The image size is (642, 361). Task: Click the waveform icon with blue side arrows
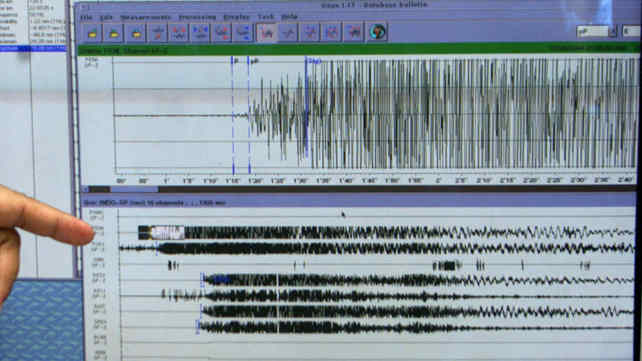pyautogui.click(x=243, y=33)
